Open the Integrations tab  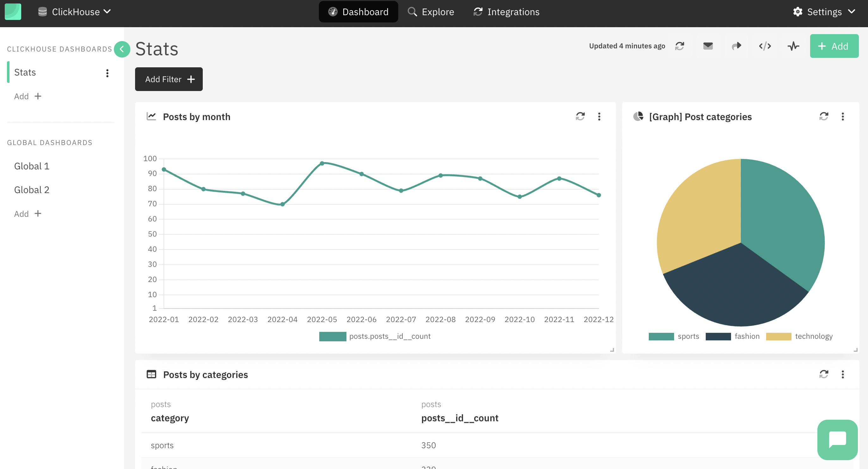506,11
